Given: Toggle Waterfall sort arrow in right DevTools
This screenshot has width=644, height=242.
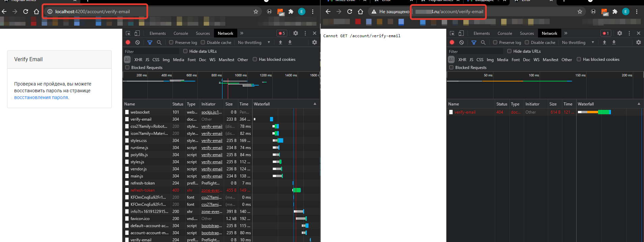Looking at the screenshot, I should 639,104.
